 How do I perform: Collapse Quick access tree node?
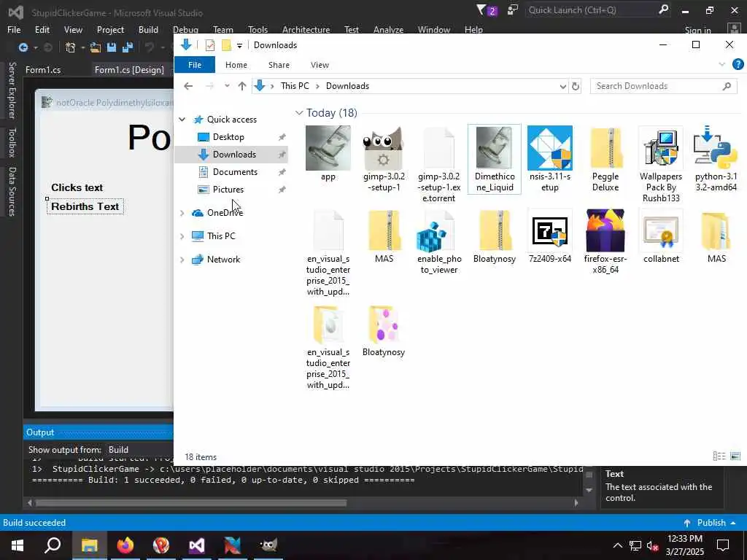pos(182,119)
